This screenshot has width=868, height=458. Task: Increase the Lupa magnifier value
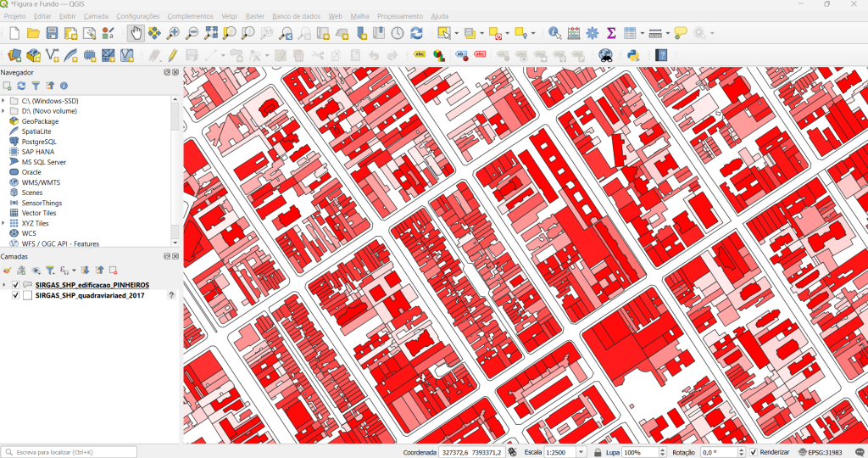pyautogui.click(x=662, y=450)
